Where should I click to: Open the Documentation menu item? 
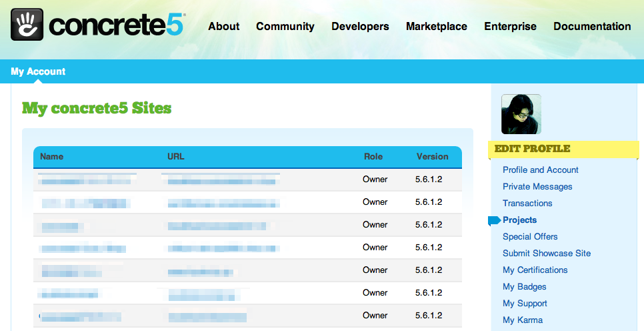click(592, 27)
